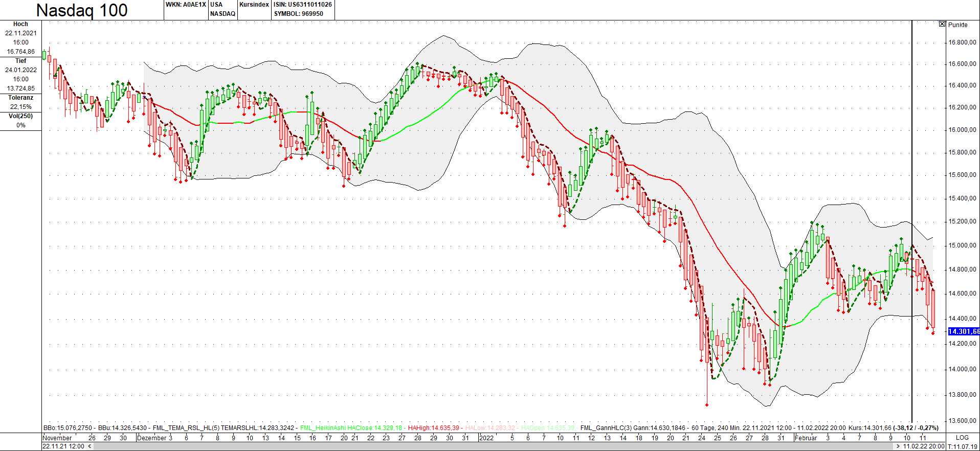Click the 2022 year label on the date axis

coord(486,438)
